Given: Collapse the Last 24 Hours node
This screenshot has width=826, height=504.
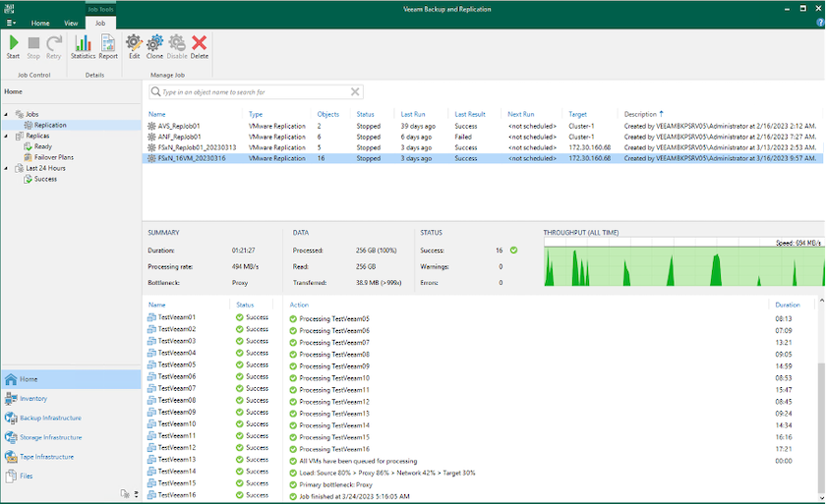Looking at the screenshot, I should 6,168.
